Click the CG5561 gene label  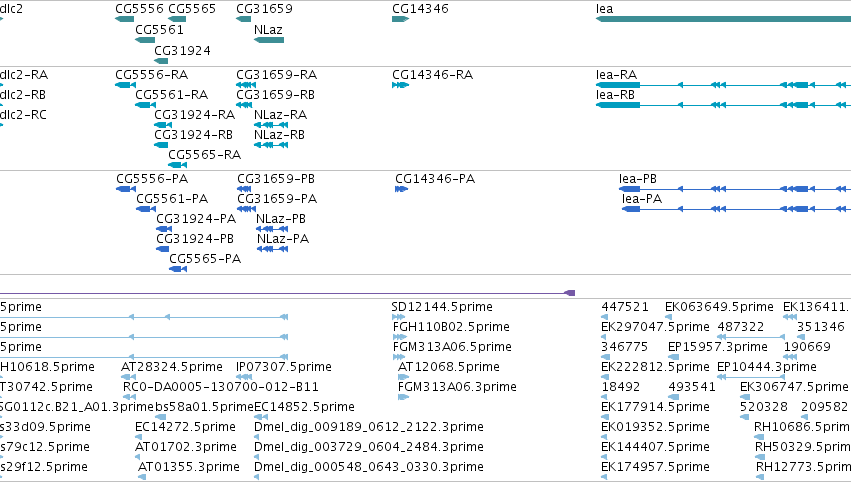[x=159, y=29]
